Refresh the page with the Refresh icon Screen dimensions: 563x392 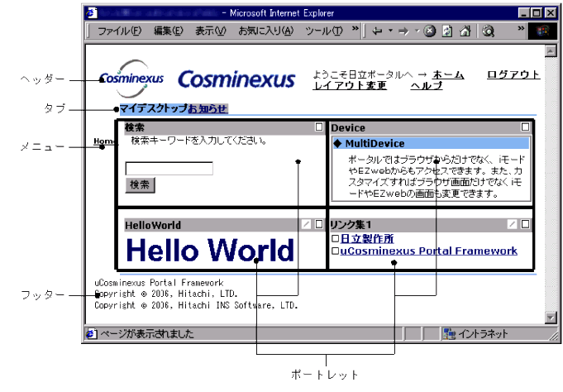[x=447, y=31]
